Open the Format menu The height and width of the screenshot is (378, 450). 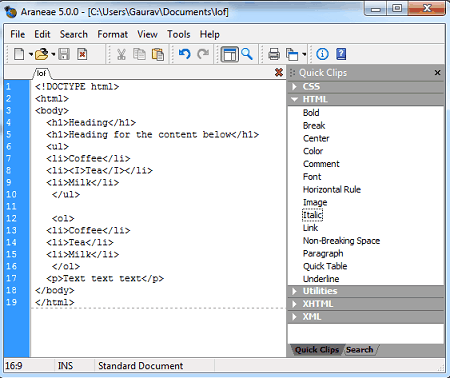tap(112, 34)
